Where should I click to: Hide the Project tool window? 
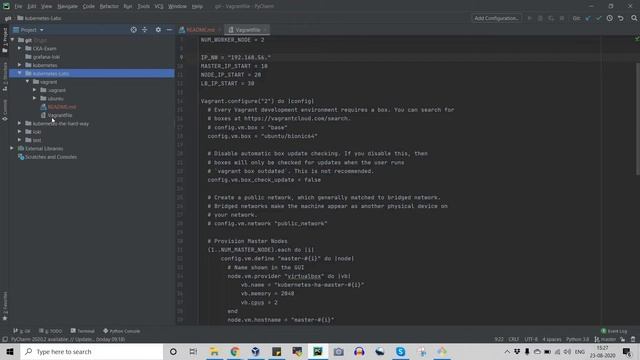[x=169, y=30]
